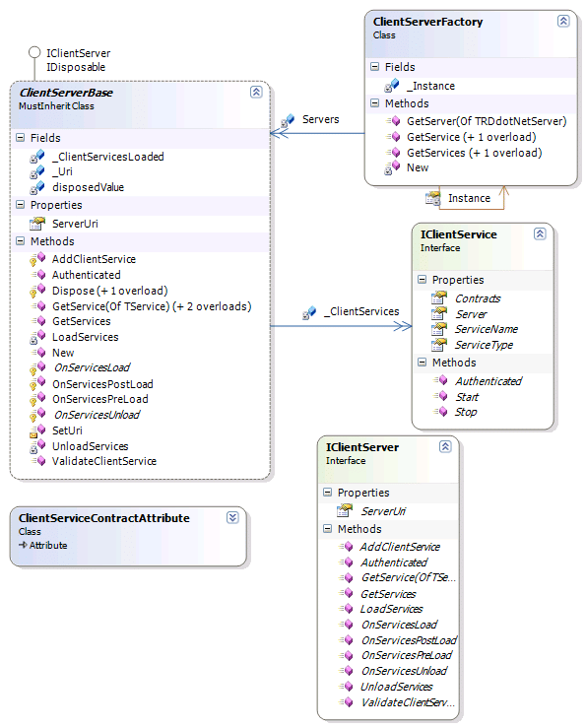Select OnServicesUnload in ClientServerBase
This screenshot has height=728, width=586.
(97, 415)
